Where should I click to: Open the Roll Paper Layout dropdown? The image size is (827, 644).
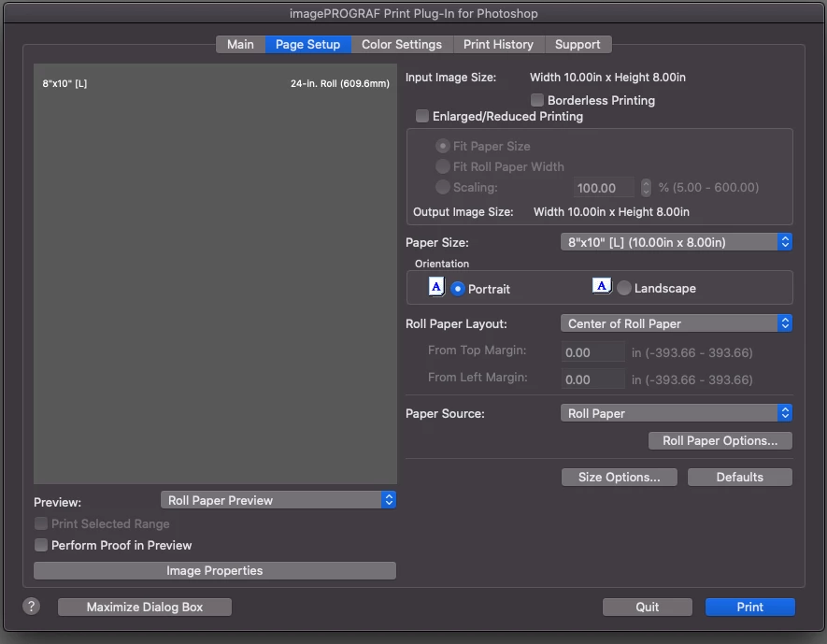click(x=677, y=323)
